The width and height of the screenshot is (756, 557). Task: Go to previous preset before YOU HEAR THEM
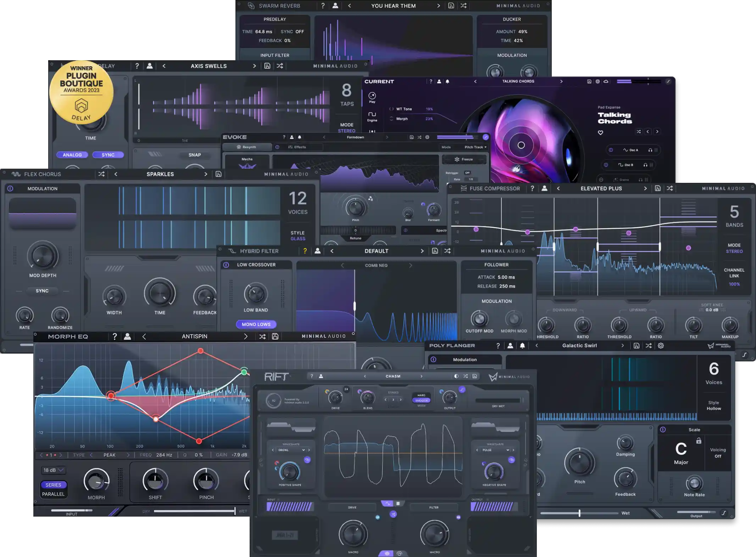(349, 6)
